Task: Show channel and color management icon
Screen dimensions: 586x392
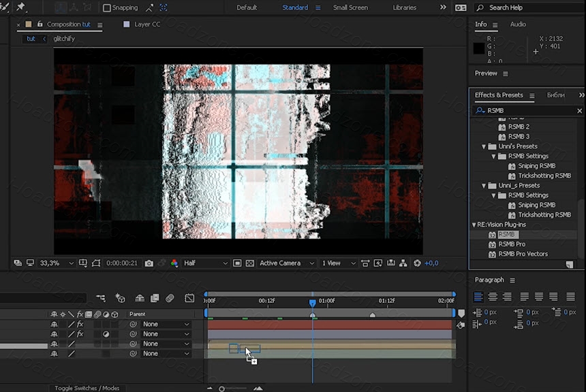Action: coord(174,263)
